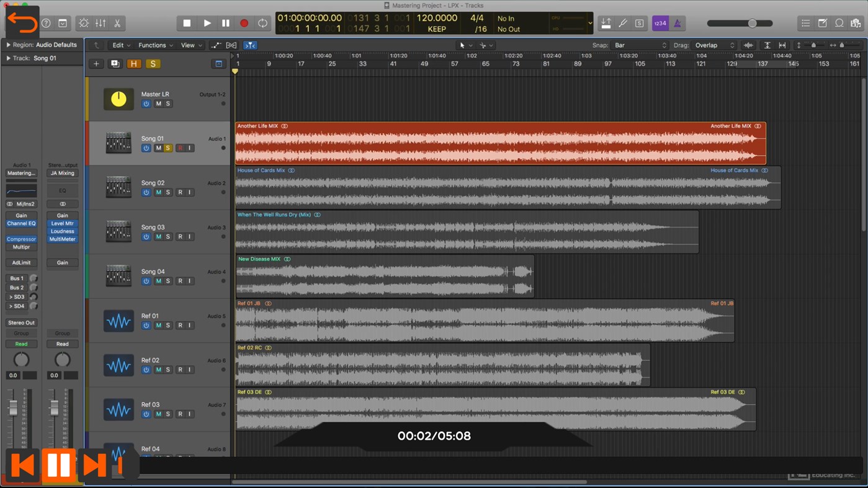Image resolution: width=868 pixels, height=488 pixels.
Task: Toggle the Metronome click icon
Action: pyautogui.click(x=678, y=23)
